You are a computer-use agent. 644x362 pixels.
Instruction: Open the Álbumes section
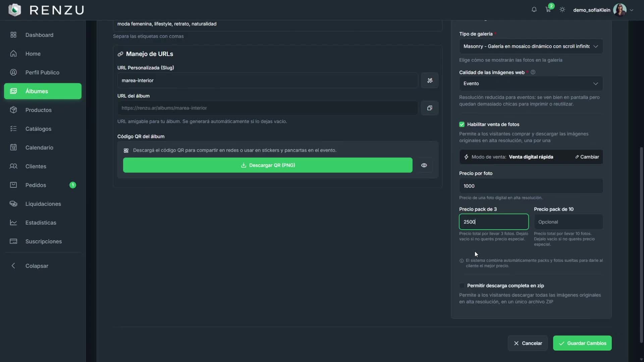pos(43,91)
